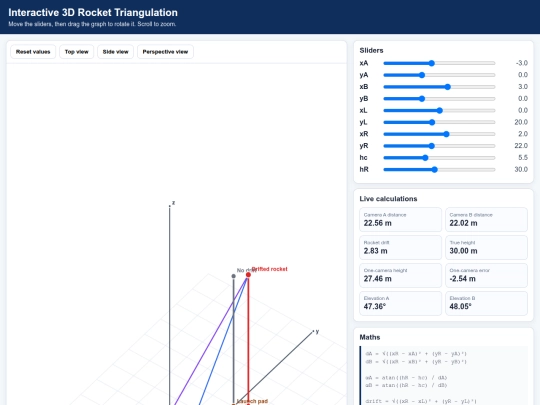This screenshot has height=405, width=540.
Task: Switch to Side view
Action: tap(115, 52)
